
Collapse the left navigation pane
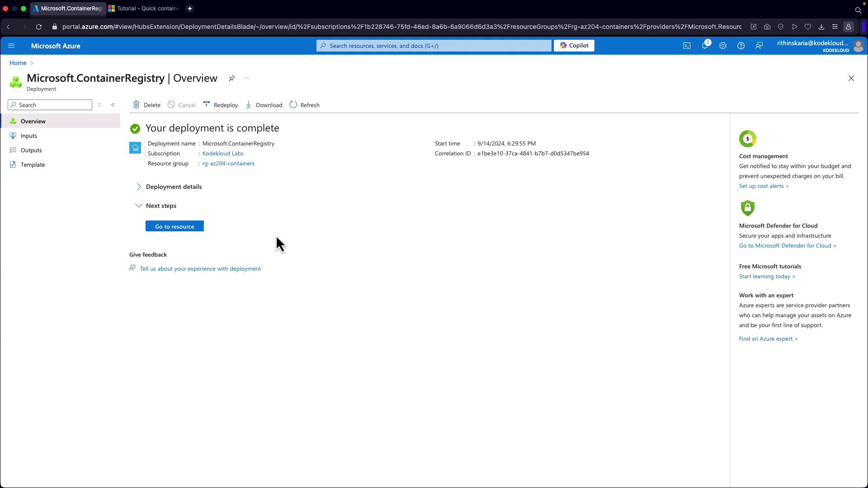(113, 105)
